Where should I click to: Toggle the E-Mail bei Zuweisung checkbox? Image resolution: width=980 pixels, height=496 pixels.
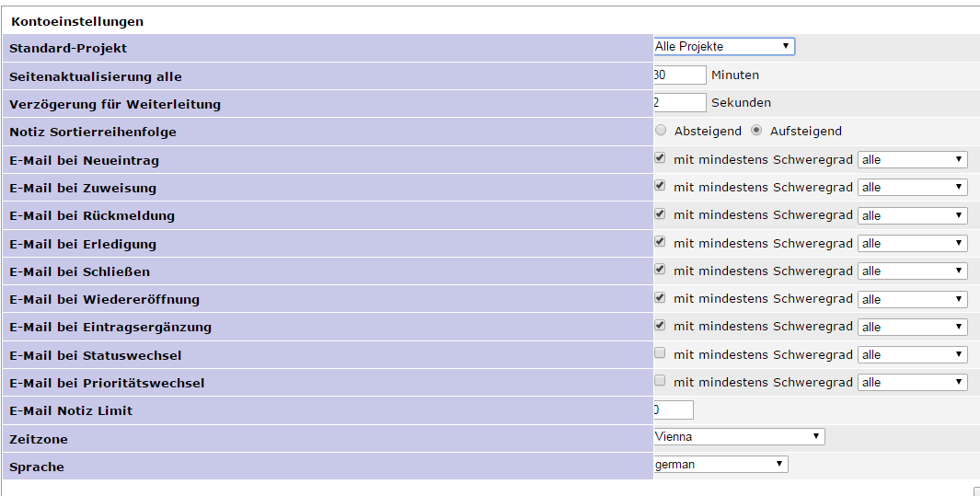[660, 186]
